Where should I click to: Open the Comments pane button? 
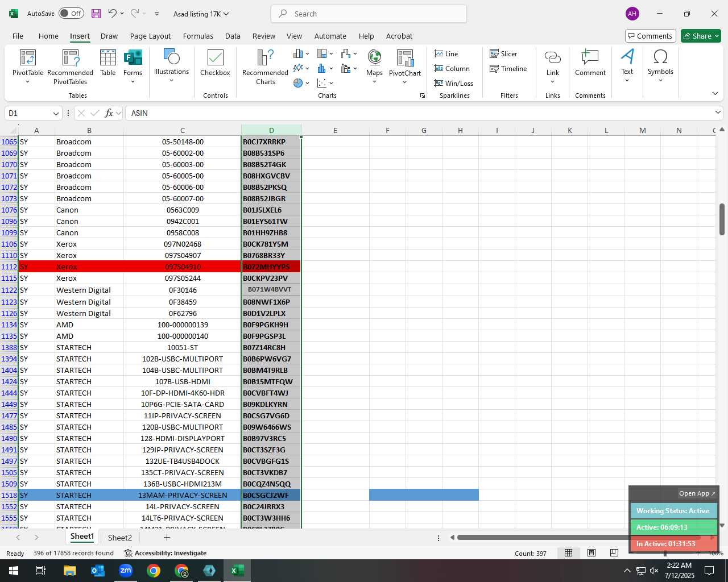(650, 36)
